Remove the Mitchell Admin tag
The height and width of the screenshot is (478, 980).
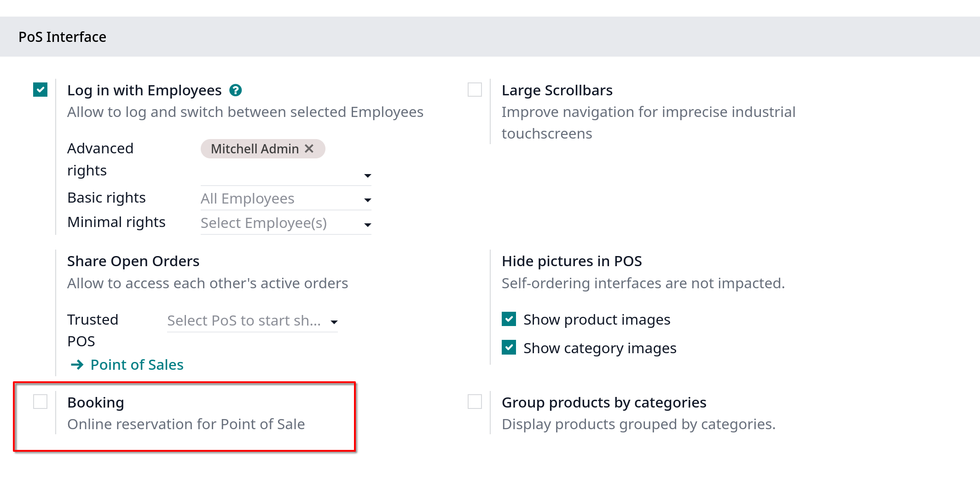point(309,149)
